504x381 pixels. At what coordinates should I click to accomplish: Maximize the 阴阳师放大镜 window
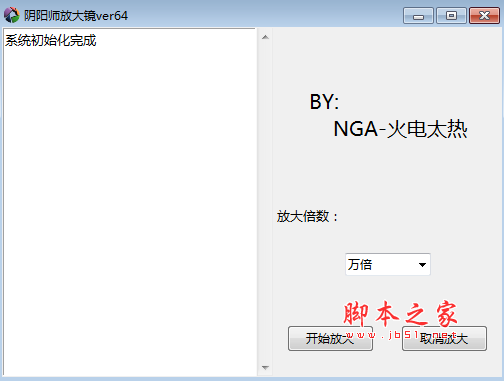(451, 15)
